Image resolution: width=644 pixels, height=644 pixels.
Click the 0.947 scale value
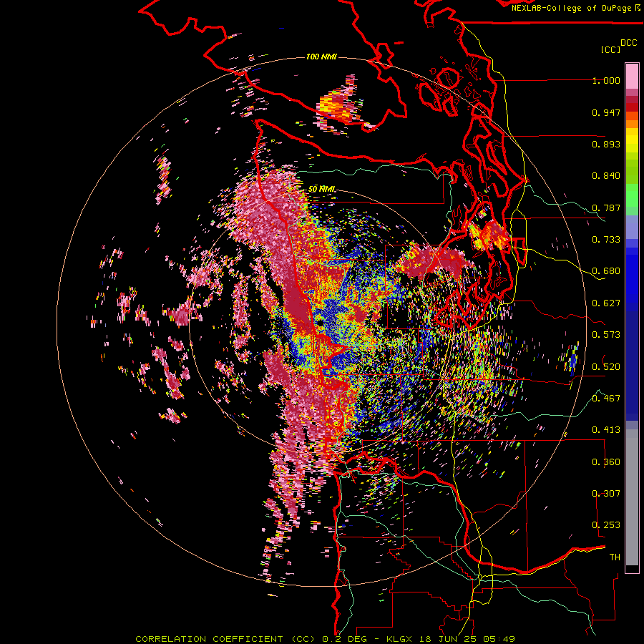[x=606, y=112]
